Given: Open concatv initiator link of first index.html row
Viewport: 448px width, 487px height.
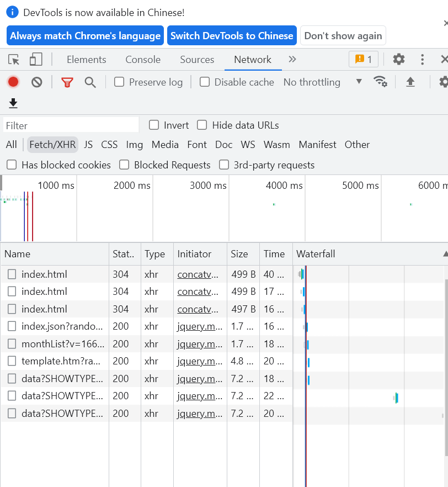Looking at the screenshot, I should tap(198, 274).
